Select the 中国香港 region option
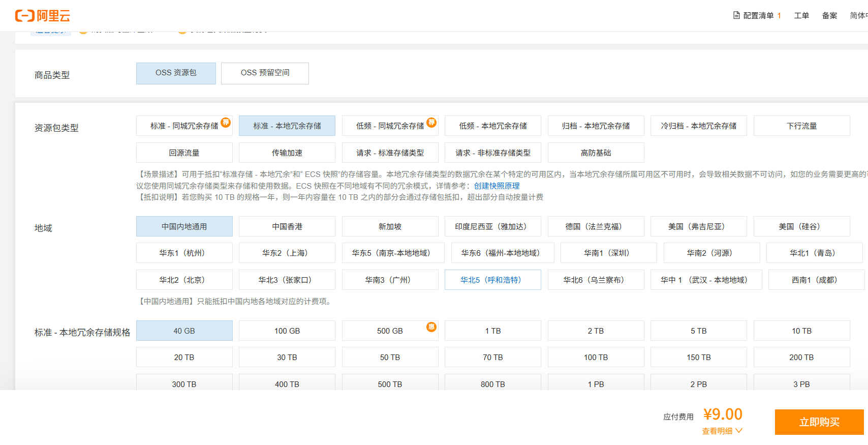The height and width of the screenshot is (445, 868). (x=287, y=226)
